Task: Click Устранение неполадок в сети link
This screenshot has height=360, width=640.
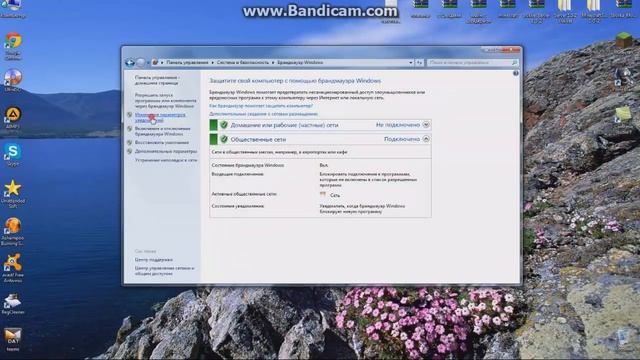Action: tap(166, 160)
